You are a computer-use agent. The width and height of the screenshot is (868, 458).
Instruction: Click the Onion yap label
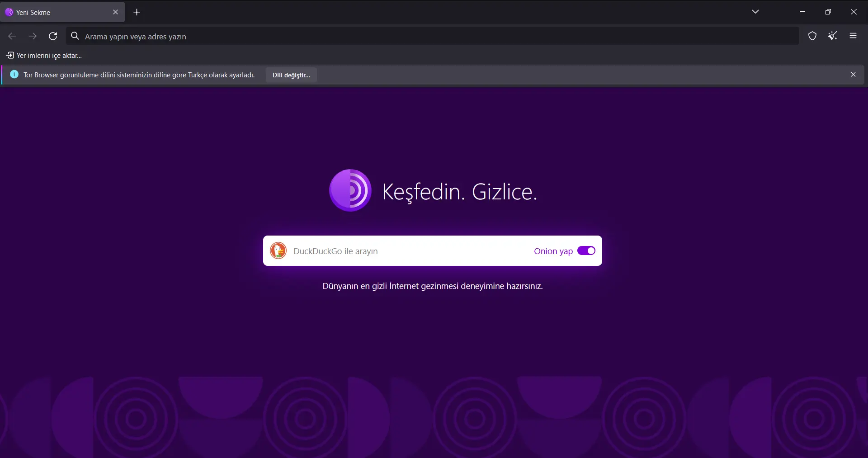(x=553, y=251)
